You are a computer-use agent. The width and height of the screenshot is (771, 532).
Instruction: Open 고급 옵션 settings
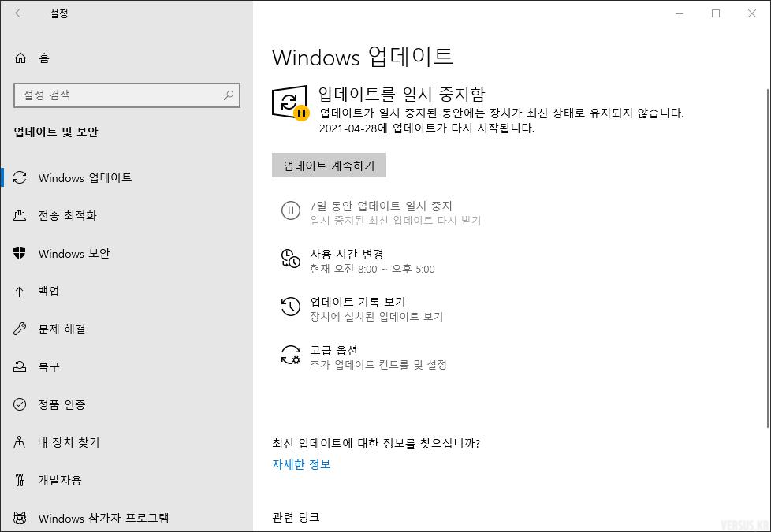[333, 350]
